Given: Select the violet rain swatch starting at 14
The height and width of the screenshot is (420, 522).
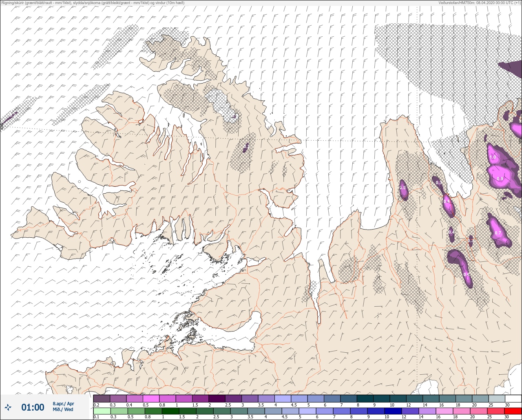Looking at the screenshot, I should click(x=427, y=411).
